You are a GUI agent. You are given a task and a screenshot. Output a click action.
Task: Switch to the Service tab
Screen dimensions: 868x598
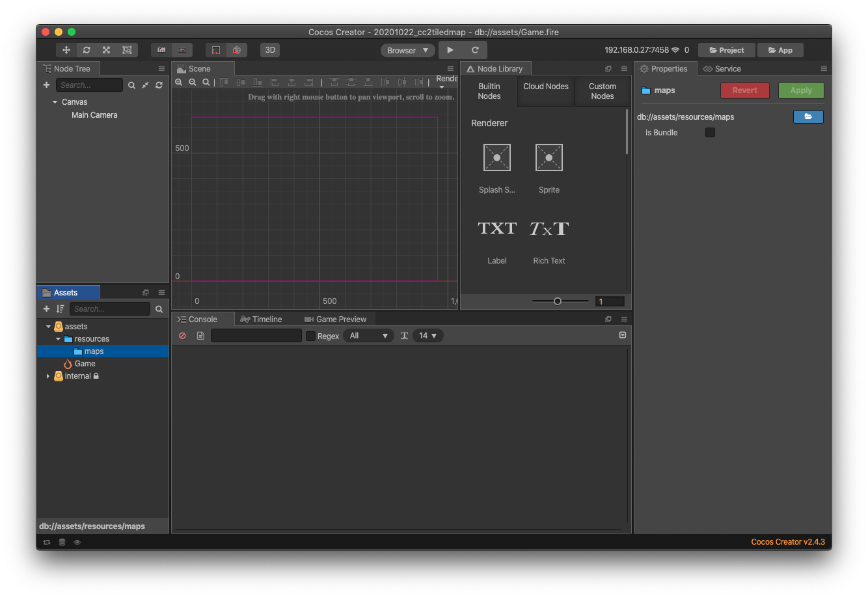(722, 69)
